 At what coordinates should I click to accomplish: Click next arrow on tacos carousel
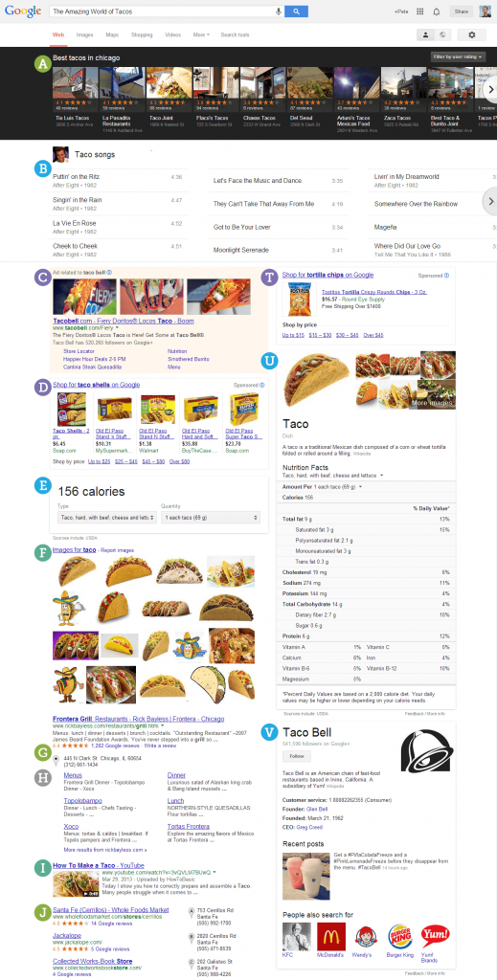click(490, 90)
